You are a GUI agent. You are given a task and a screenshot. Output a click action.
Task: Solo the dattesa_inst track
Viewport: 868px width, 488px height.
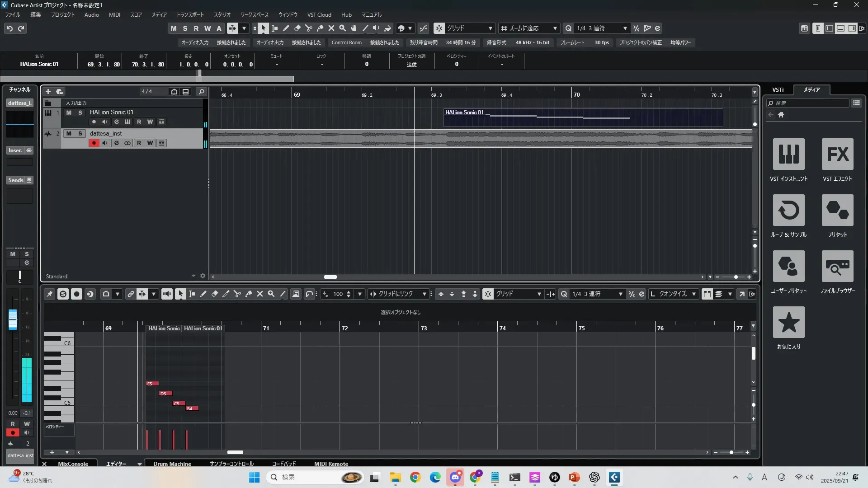click(80, 134)
